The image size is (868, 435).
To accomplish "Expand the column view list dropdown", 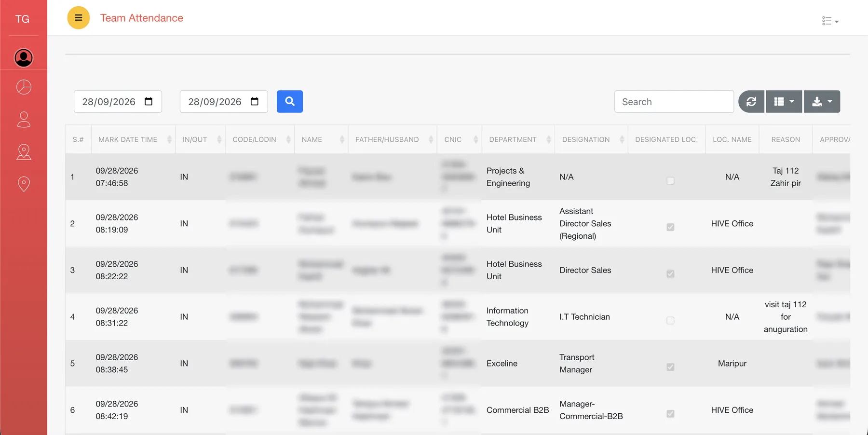I will [x=784, y=101].
